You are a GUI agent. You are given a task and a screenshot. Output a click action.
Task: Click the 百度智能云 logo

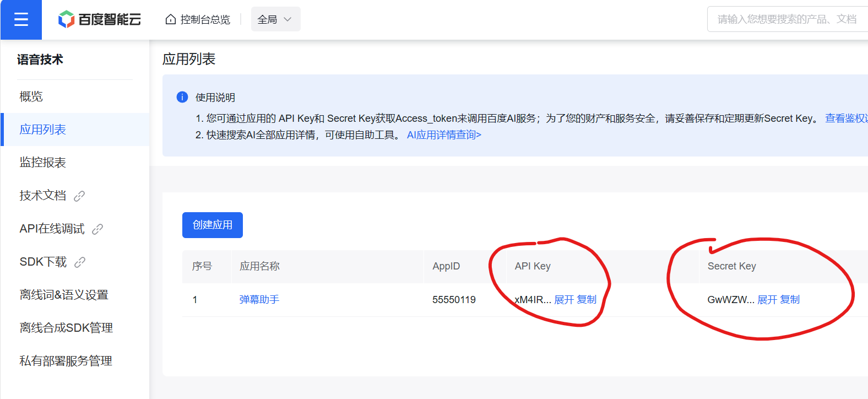(100, 19)
